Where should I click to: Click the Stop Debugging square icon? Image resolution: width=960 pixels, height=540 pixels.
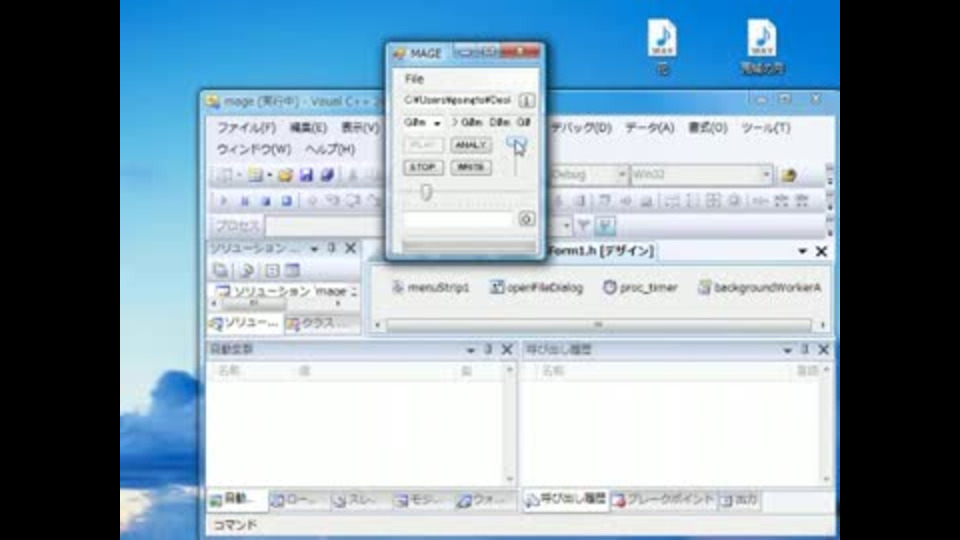click(265, 201)
